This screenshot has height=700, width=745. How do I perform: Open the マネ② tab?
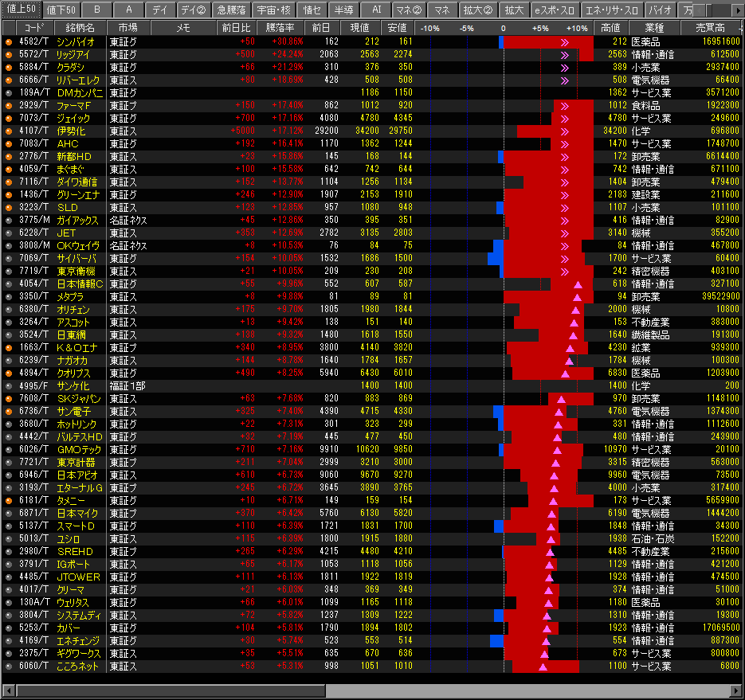tap(409, 10)
